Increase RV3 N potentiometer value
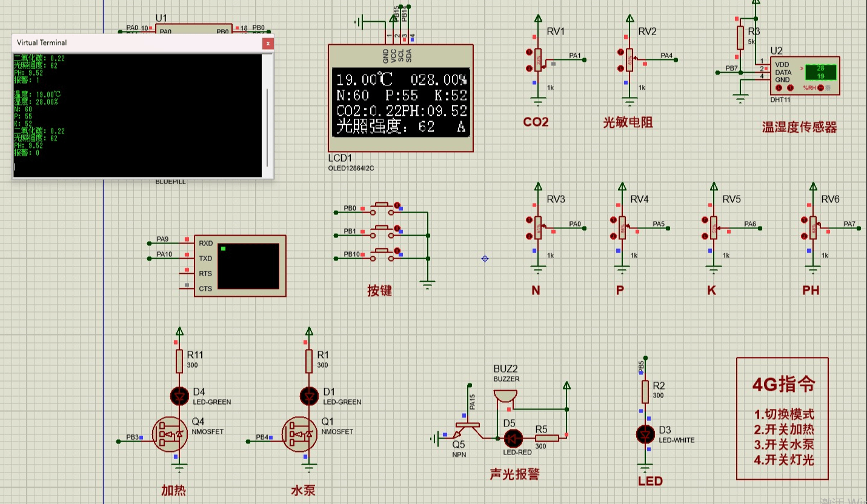 pyautogui.click(x=530, y=220)
